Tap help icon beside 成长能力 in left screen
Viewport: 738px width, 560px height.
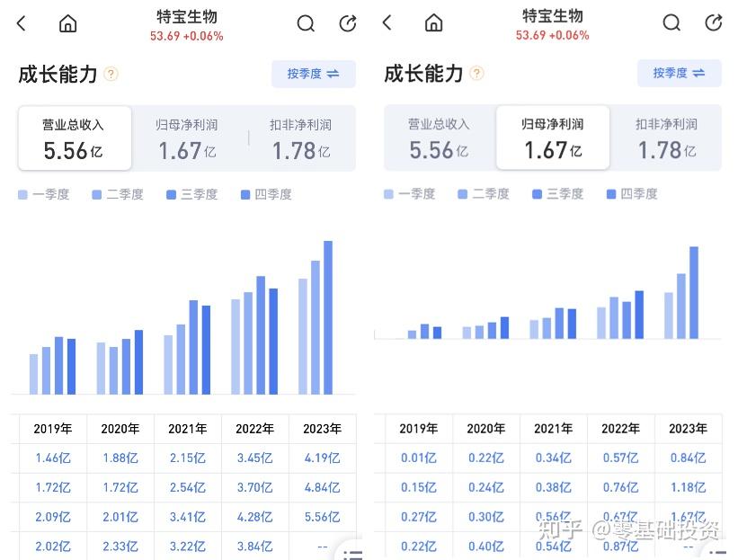[111, 74]
